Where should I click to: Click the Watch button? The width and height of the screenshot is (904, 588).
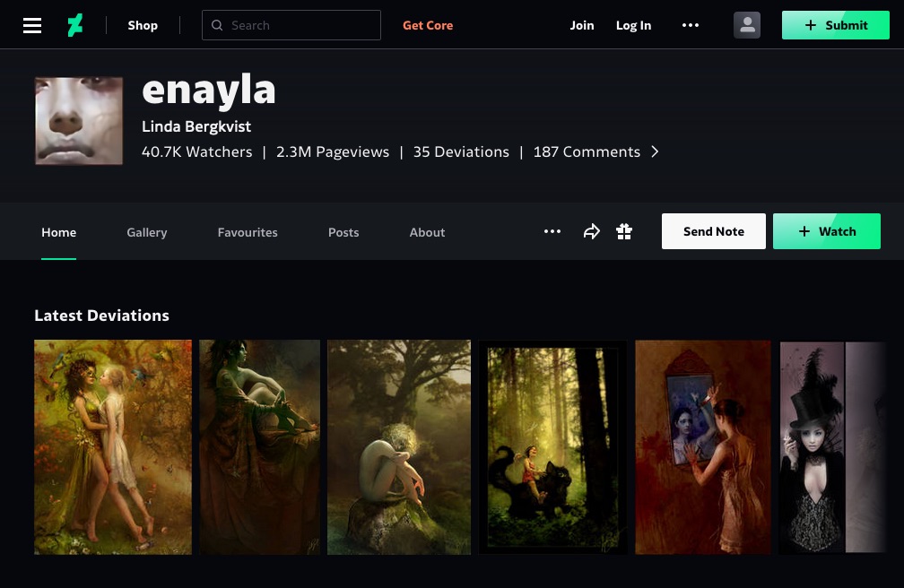point(827,231)
